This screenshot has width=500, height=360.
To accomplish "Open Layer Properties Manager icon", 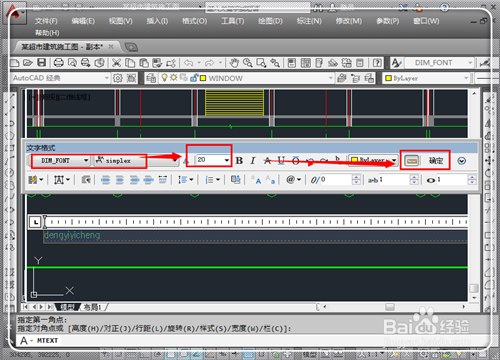I will [x=151, y=78].
